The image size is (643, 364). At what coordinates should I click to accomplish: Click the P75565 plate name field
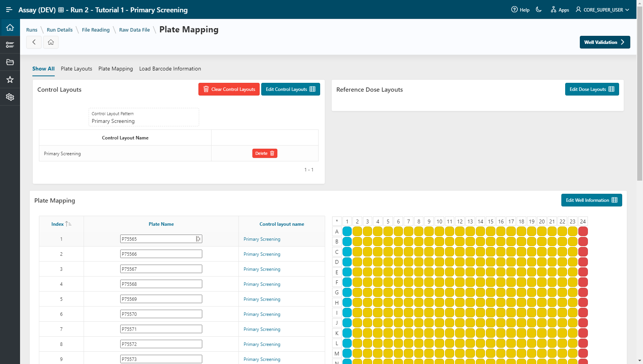pos(161,239)
